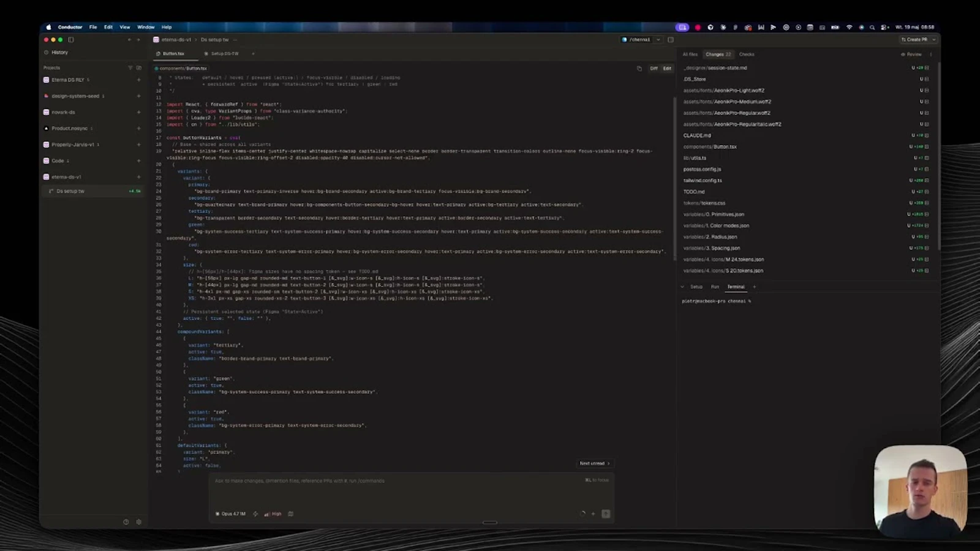This screenshot has width=980, height=551.
Task: Click the add project folder icon
Action: 138,68
